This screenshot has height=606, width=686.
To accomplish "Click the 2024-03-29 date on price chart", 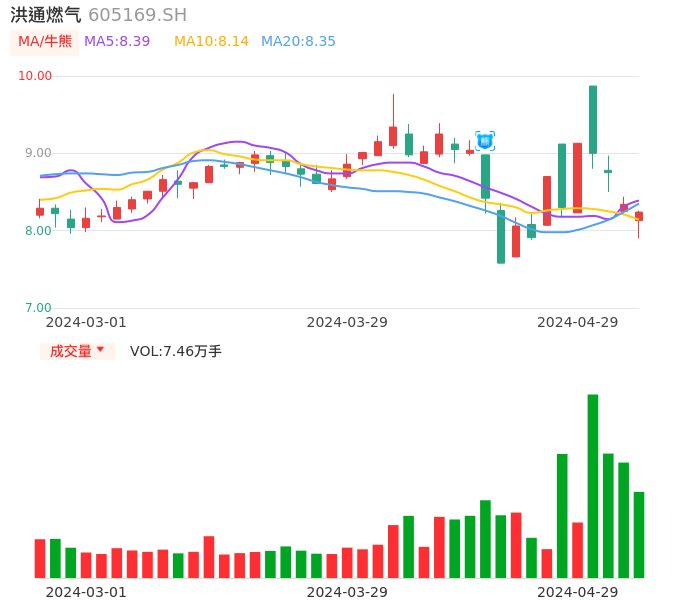I will pos(347,322).
